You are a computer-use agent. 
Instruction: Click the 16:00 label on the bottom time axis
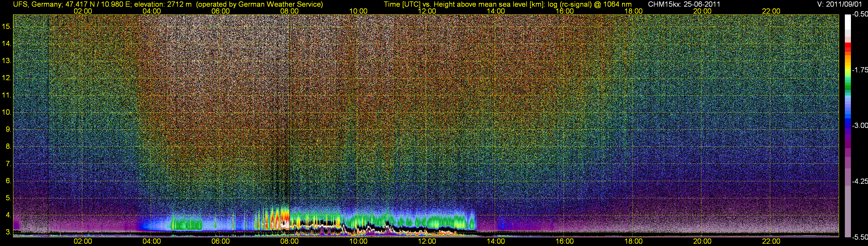pyautogui.click(x=564, y=241)
